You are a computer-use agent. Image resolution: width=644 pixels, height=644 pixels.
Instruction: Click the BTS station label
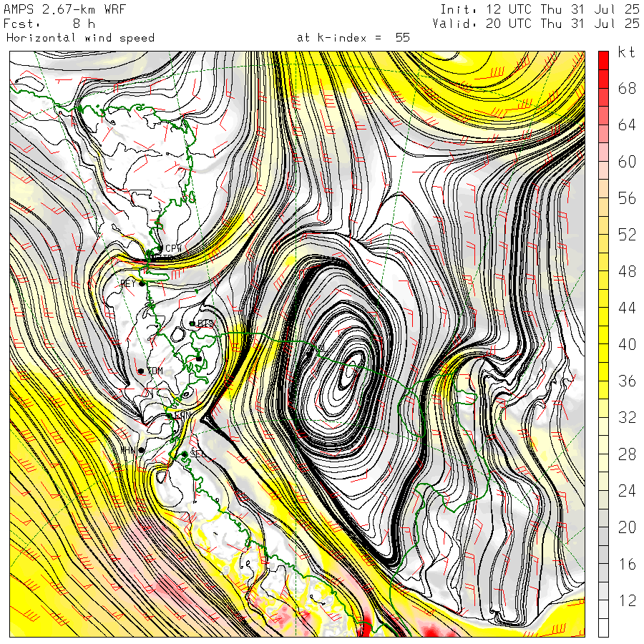[206, 323]
